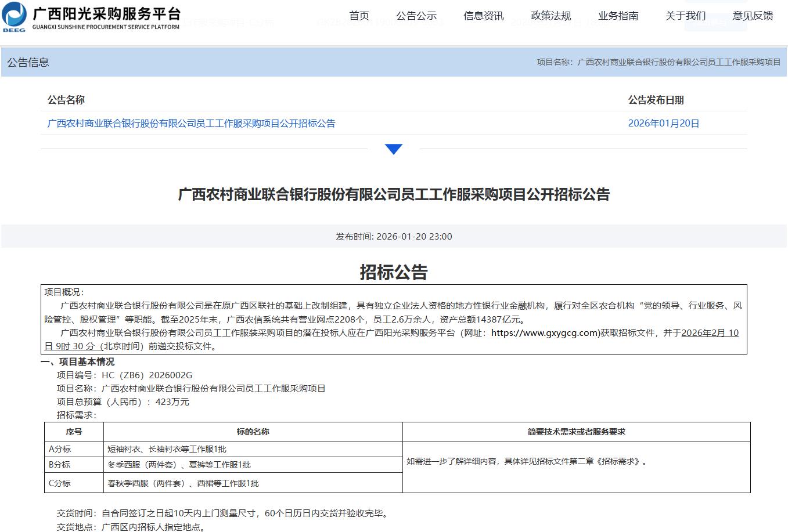Select the A分标 table row label
788x532 pixels.
60,449
